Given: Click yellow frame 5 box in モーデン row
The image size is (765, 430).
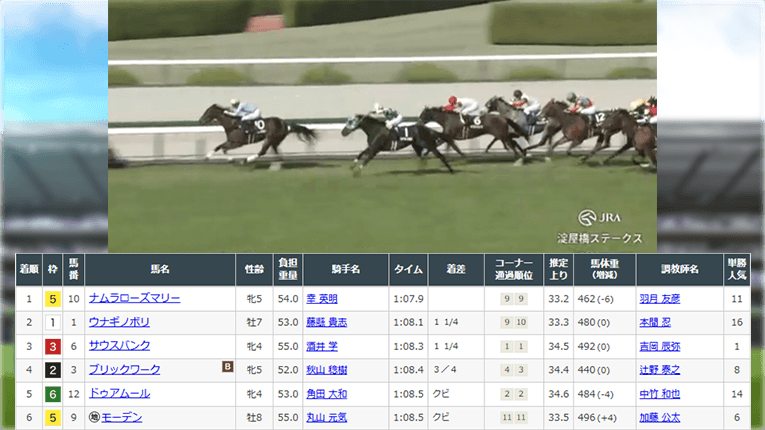Looking at the screenshot, I should (x=53, y=418).
